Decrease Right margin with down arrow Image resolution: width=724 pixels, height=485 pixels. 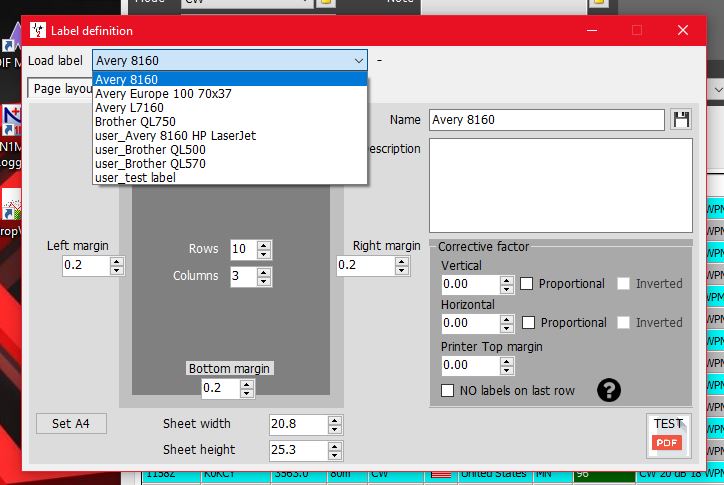coord(402,271)
